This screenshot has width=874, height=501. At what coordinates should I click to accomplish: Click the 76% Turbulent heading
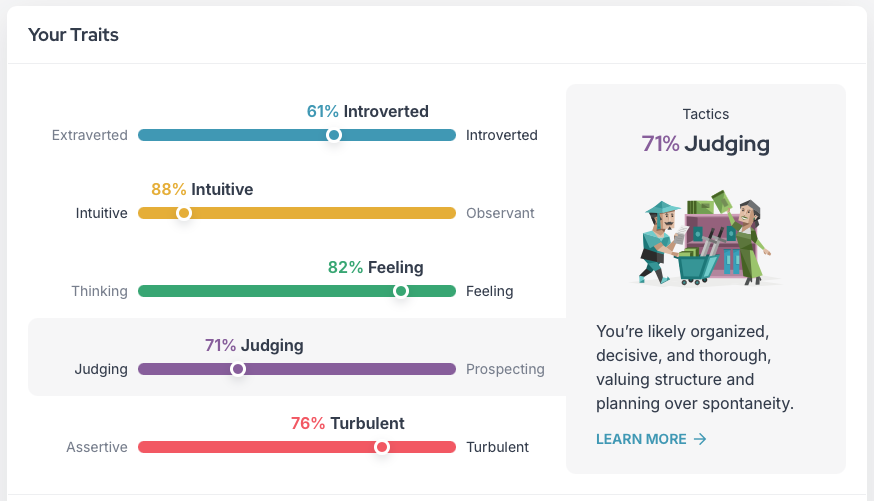click(x=347, y=423)
